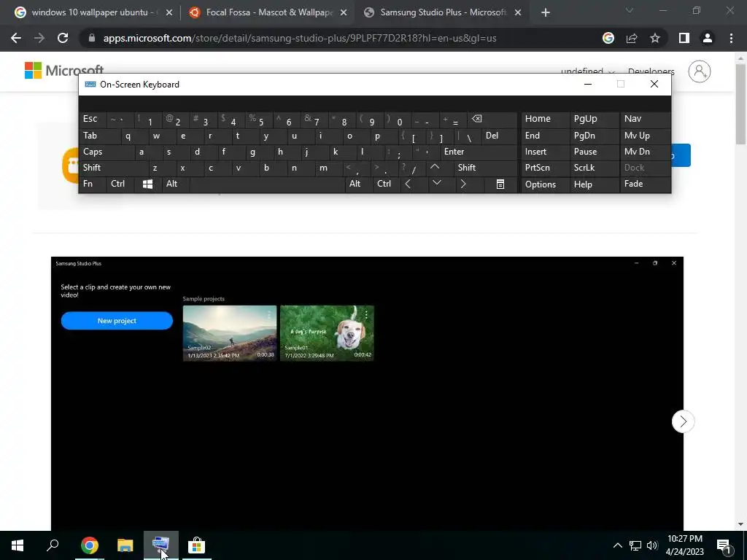
Task: Open Sample01 project three-dot menu
Action: tap(366, 314)
